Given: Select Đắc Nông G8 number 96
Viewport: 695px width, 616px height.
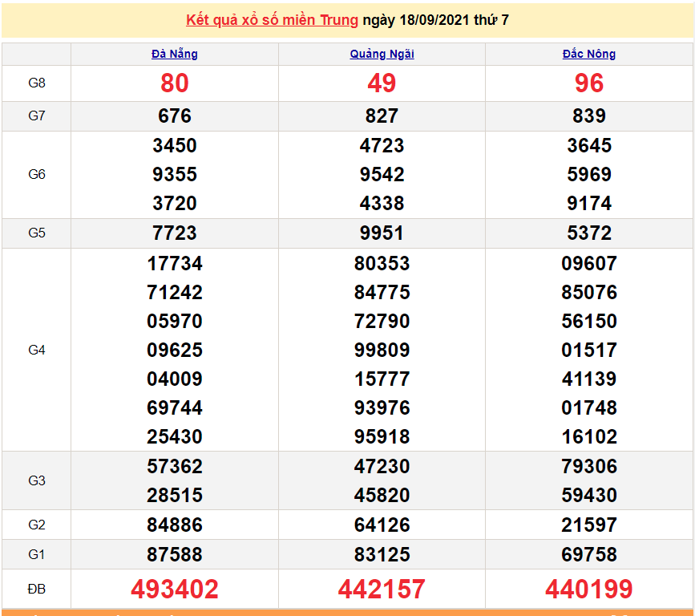Looking at the screenshot, I should click(x=589, y=83).
